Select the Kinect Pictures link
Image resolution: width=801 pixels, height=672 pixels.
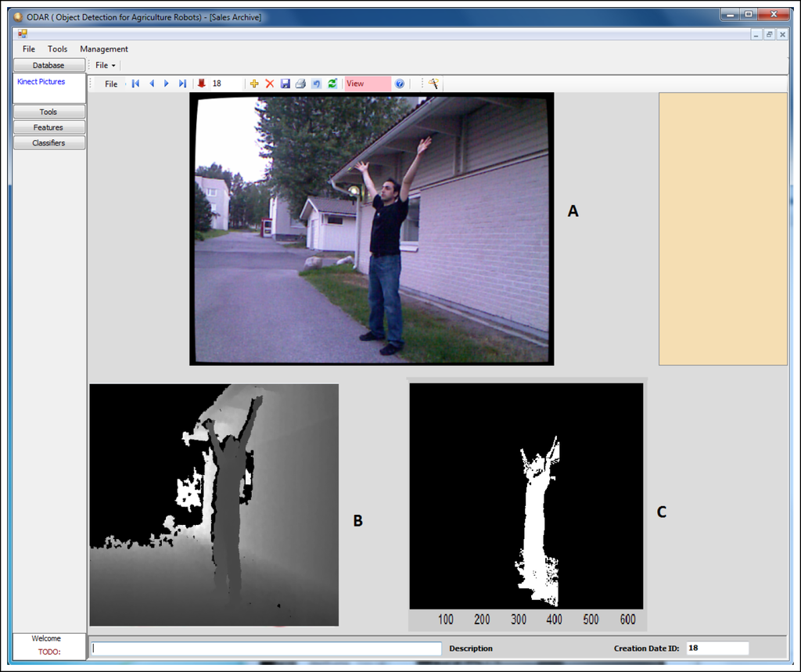coord(41,82)
